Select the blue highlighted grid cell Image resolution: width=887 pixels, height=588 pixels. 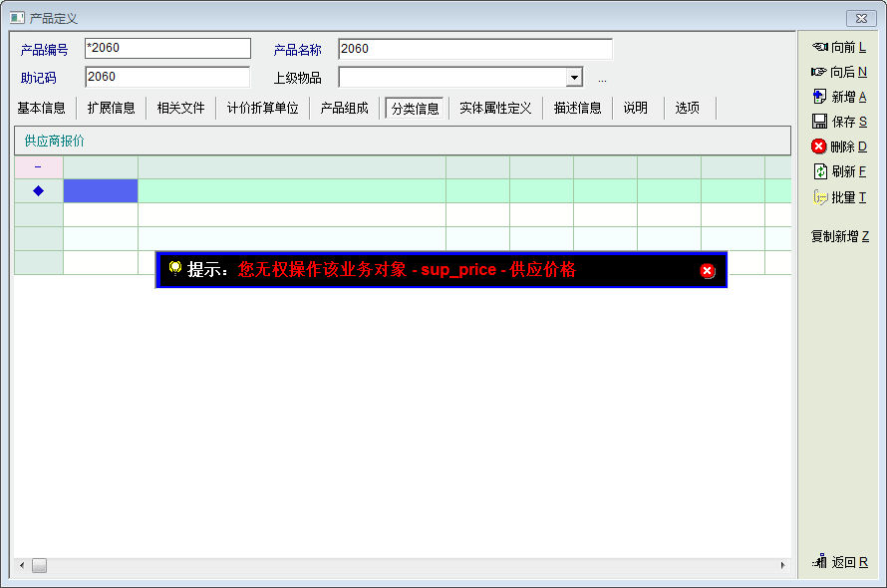(x=101, y=191)
